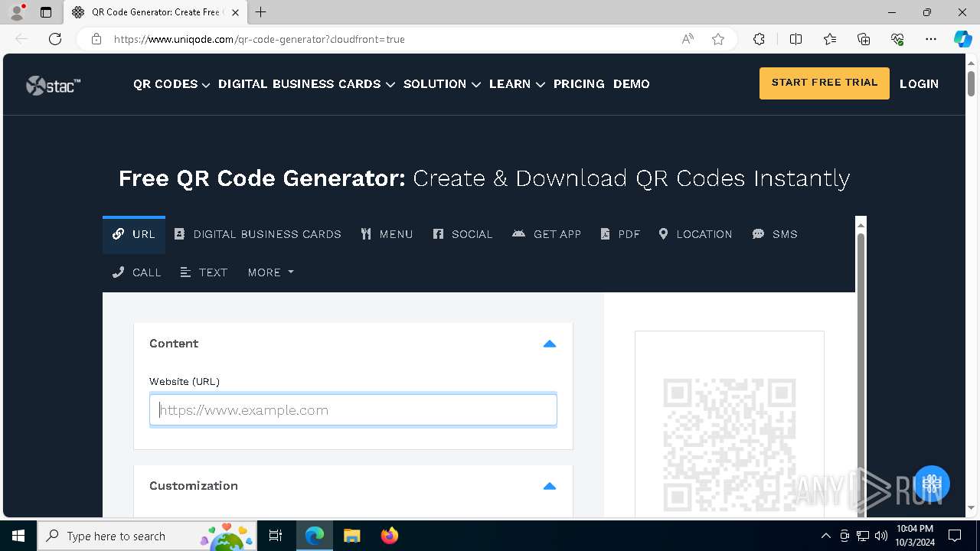Open Collections icon in toolbar

click(864, 39)
